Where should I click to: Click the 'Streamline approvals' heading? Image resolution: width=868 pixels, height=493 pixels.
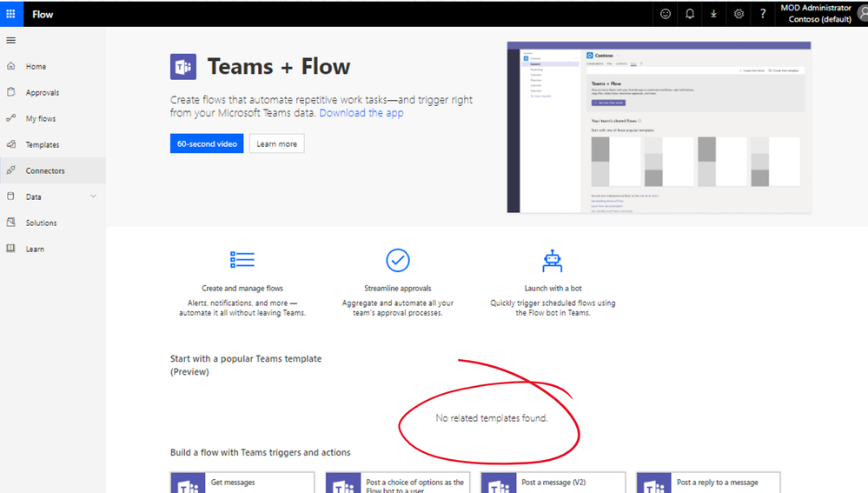click(x=397, y=288)
